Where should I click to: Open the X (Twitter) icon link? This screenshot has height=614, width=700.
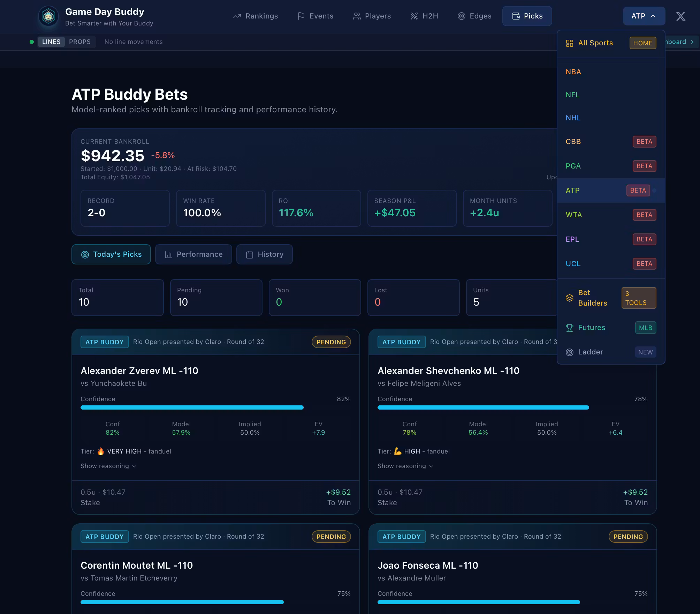coord(680,16)
